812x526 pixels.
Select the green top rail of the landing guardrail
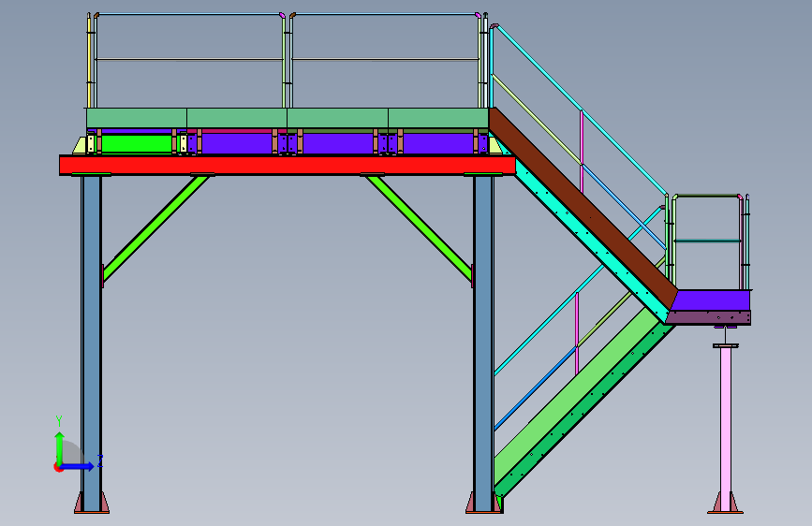[x=707, y=196]
